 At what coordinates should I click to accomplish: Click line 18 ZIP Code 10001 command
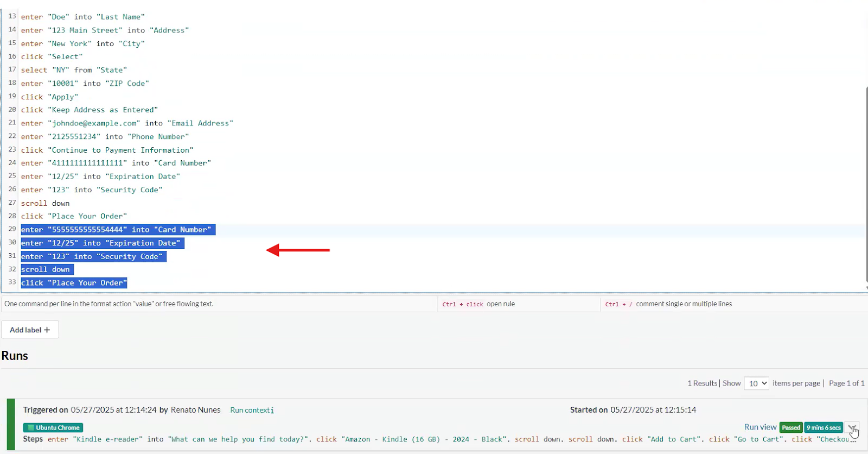click(x=85, y=83)
